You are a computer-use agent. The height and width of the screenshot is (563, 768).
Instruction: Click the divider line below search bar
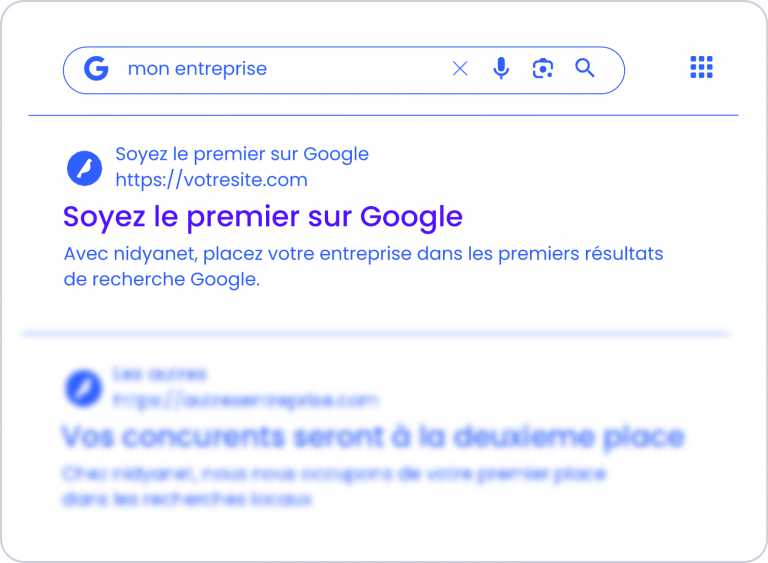click(383, 116)
